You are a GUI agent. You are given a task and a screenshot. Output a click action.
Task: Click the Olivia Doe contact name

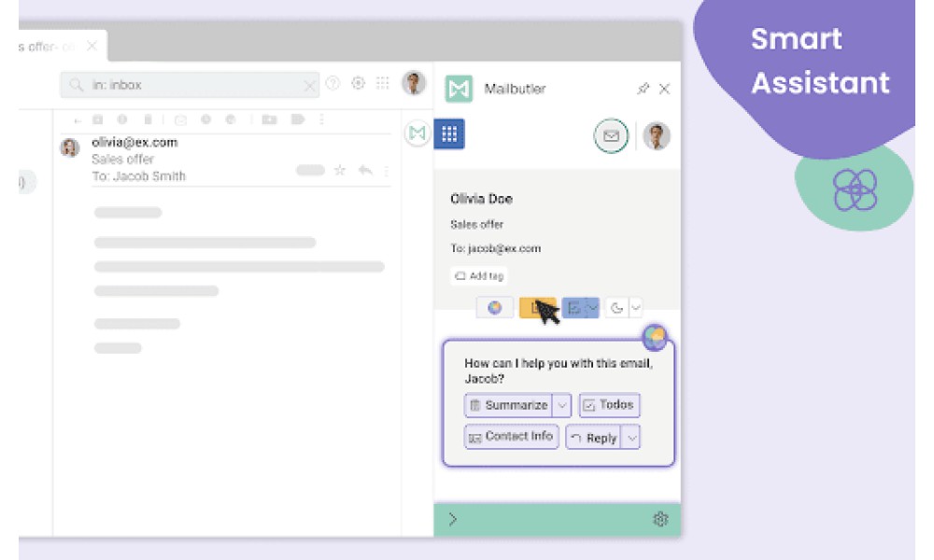point(481,199)
